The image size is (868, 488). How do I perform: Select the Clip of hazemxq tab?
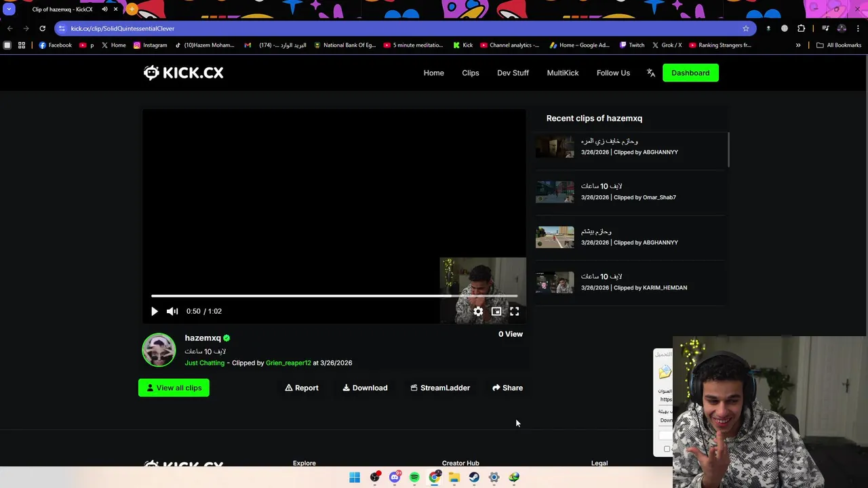tap(62, 9)
